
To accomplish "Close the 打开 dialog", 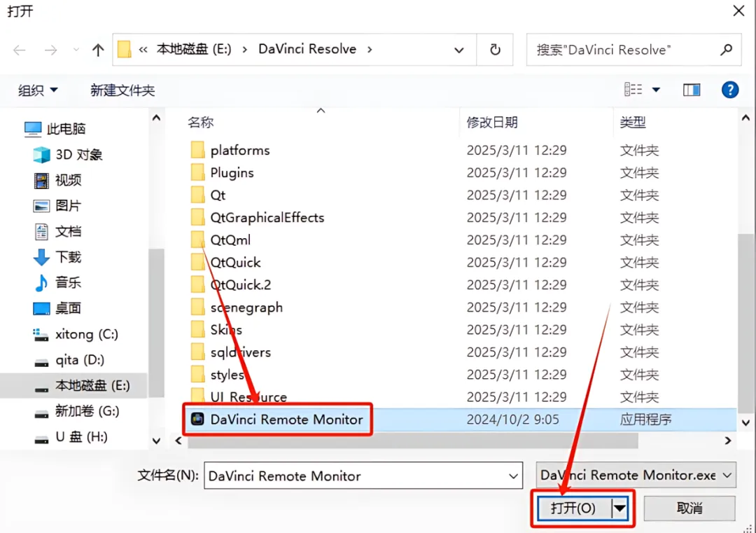I will click(738, 11).
